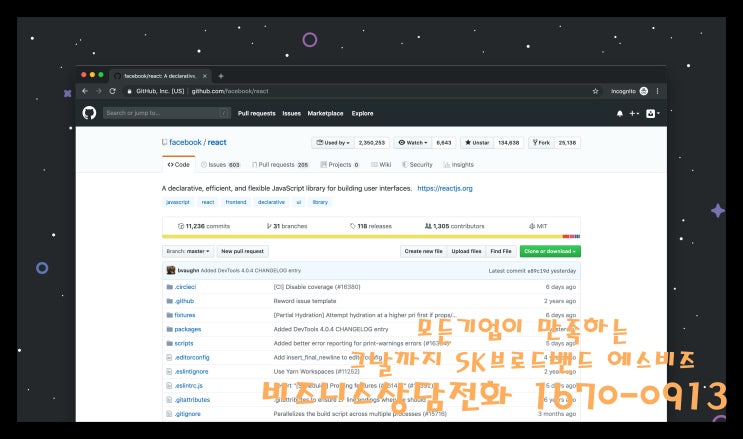Screen dimensions: 743x439
Task: Go back with the browser back arrow
Action: point(85,91)
